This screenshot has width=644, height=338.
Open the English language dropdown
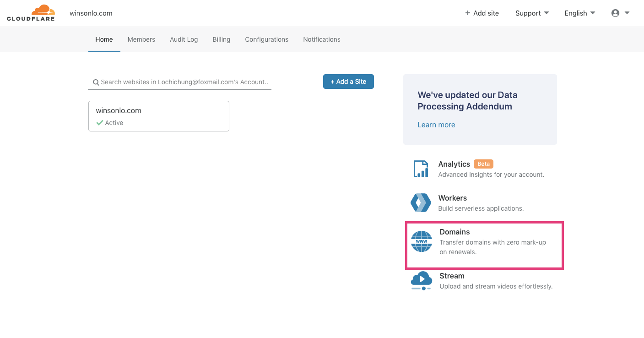580,13
